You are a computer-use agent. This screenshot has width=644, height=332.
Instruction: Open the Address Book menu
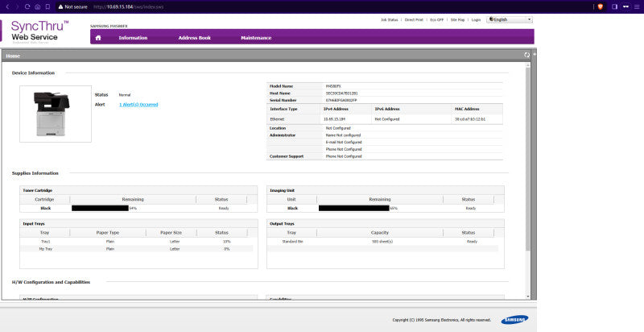[x=194, y=38]
